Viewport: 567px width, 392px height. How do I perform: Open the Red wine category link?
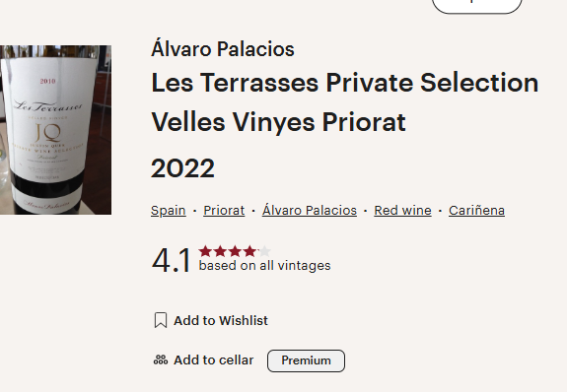pos(403,210)
